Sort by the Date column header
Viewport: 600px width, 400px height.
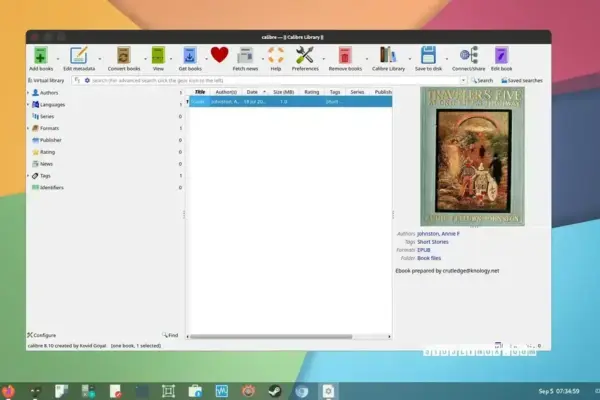255,92
